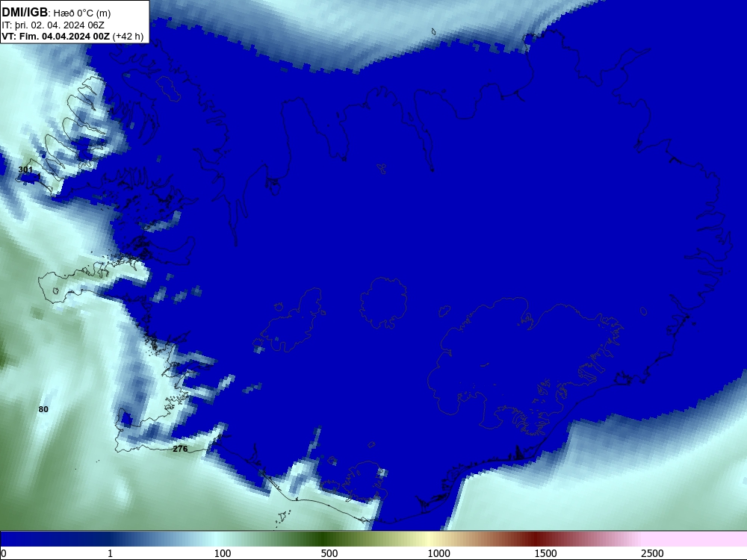
Task: Click the dark red segment of the color bar
Action: (536, 539)
